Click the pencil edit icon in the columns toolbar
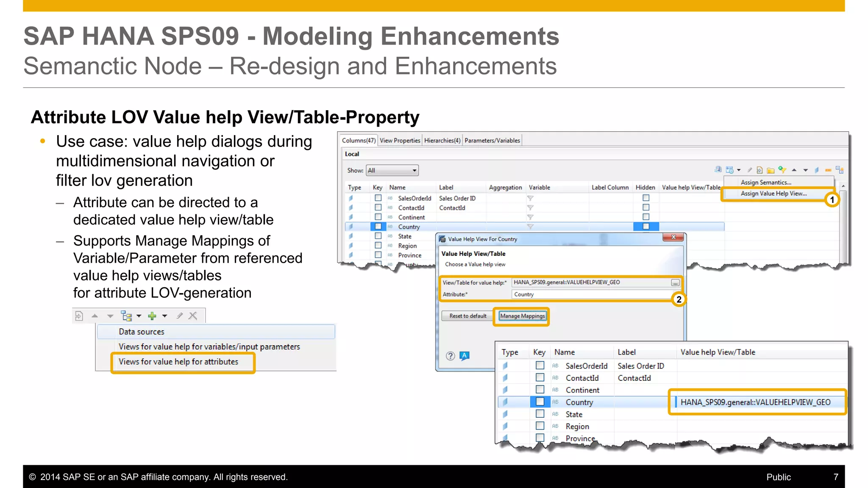Viewport: 868px width, 488px height. click(x=750, y=170)
